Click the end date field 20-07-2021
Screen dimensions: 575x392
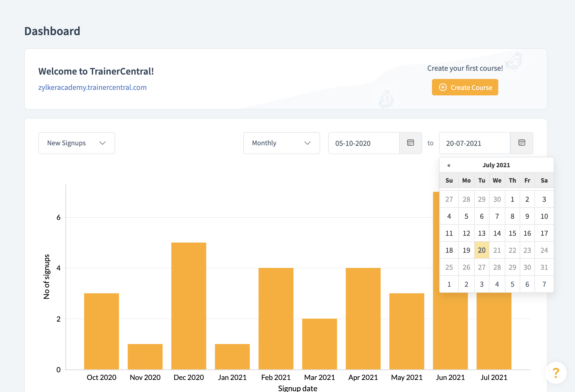[474, 143]
